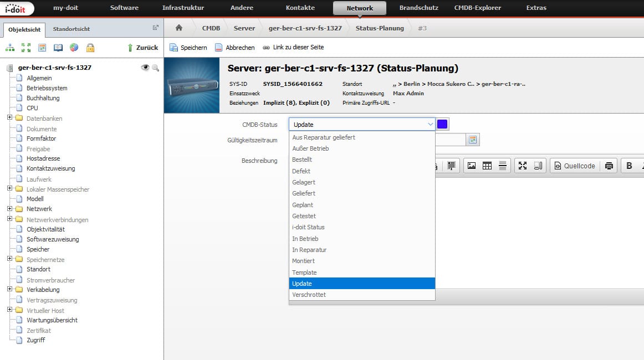
Task: Apply bold formatting in editor
Action: [629, 166]
